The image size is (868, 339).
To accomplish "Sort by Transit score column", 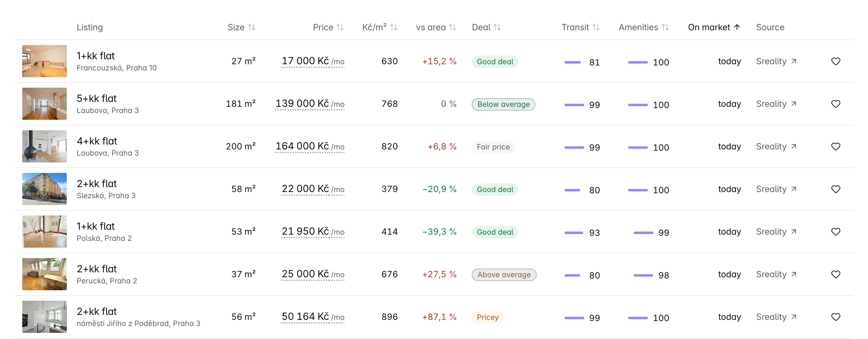I will 581,27.
